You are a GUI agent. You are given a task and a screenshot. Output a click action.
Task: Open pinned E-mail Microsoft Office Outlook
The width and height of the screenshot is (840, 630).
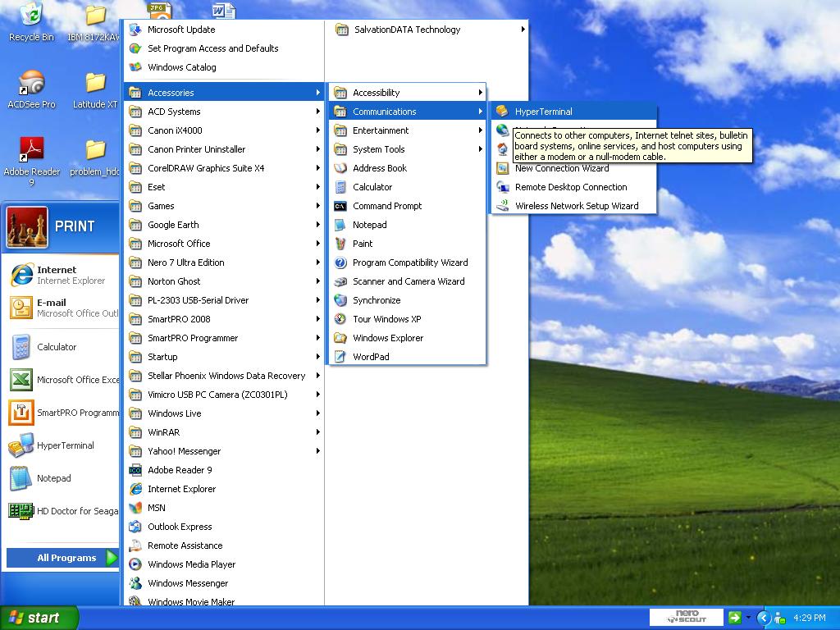click(x=62, y=308)
